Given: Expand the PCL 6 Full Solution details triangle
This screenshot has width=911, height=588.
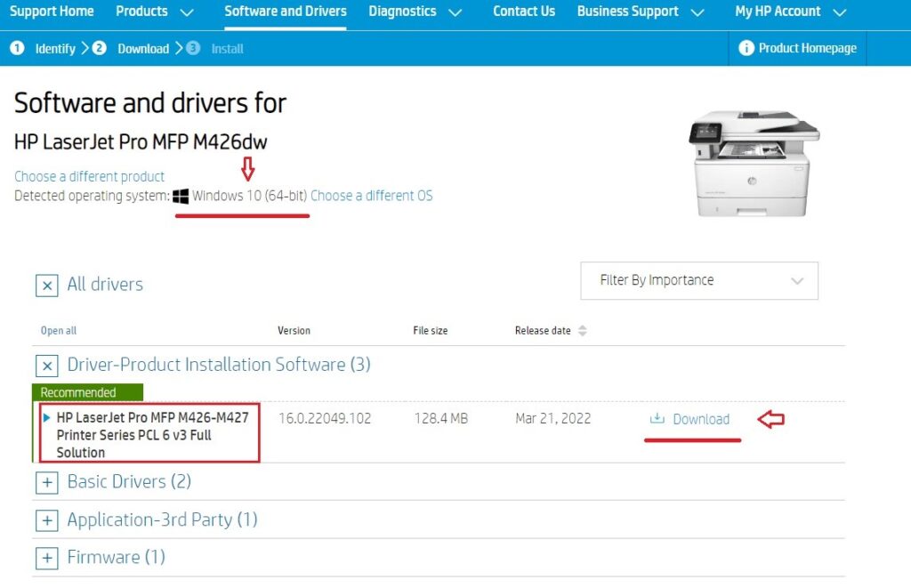Looking at the screenshot, I should coord(47,418).
